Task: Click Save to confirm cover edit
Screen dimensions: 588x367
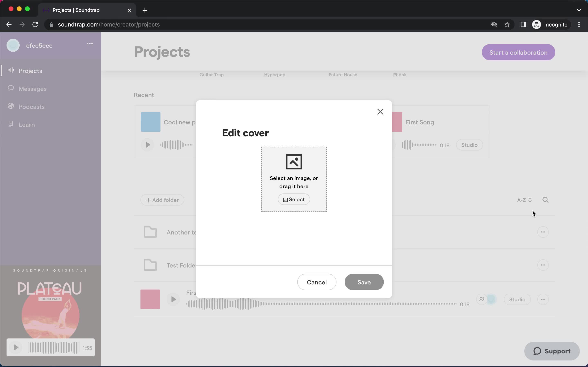Action: [x=364, y=282]
